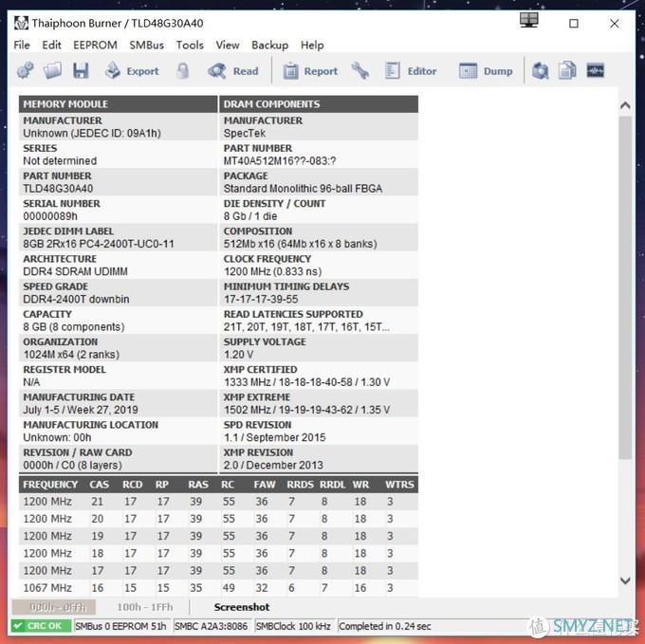Open the File menu
Image resolution: width=645 pixels, height=644 pixels.
click(x=22, y=45)
